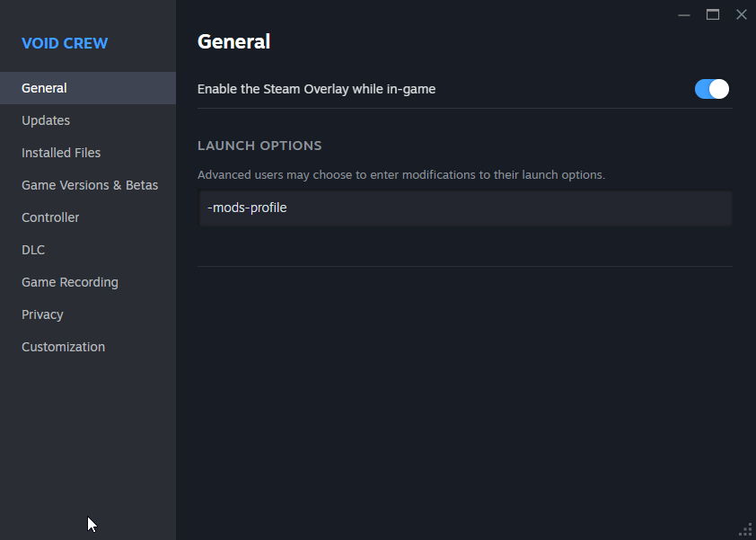
Task: Switch to the Controller settings
Action: 50,217
